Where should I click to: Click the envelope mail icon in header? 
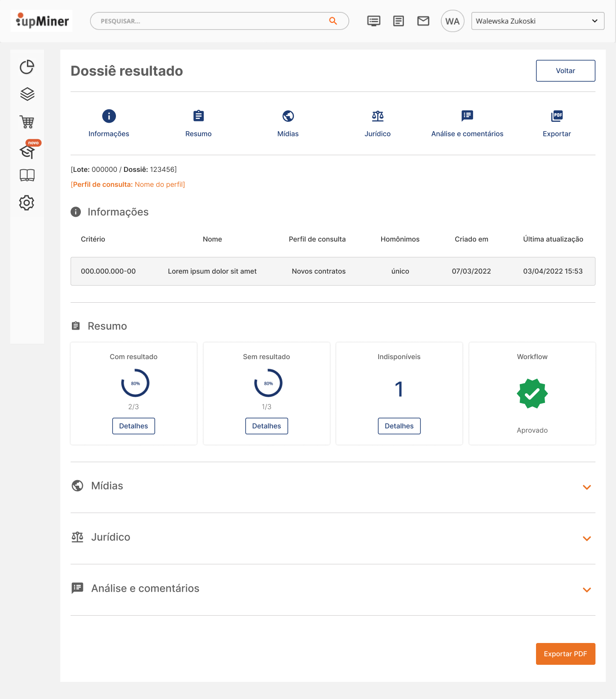coord(423,21)
